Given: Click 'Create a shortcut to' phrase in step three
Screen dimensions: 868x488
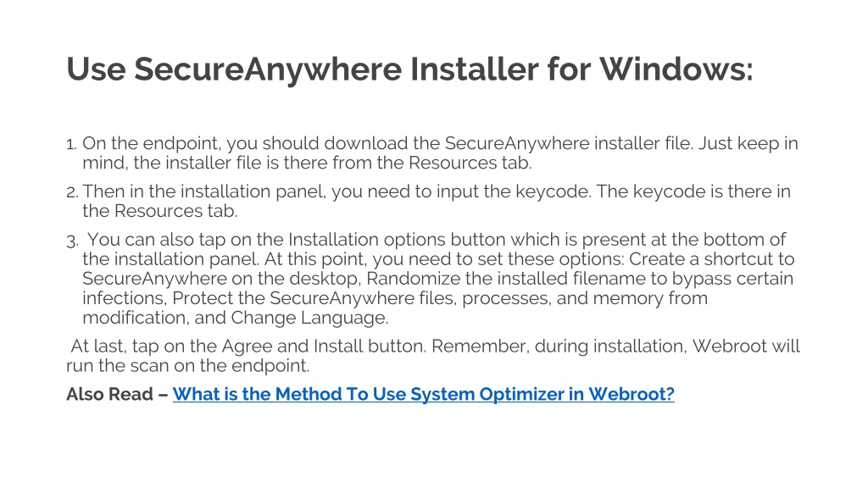Looking at the screenshot, I should (x=712, y=259).
